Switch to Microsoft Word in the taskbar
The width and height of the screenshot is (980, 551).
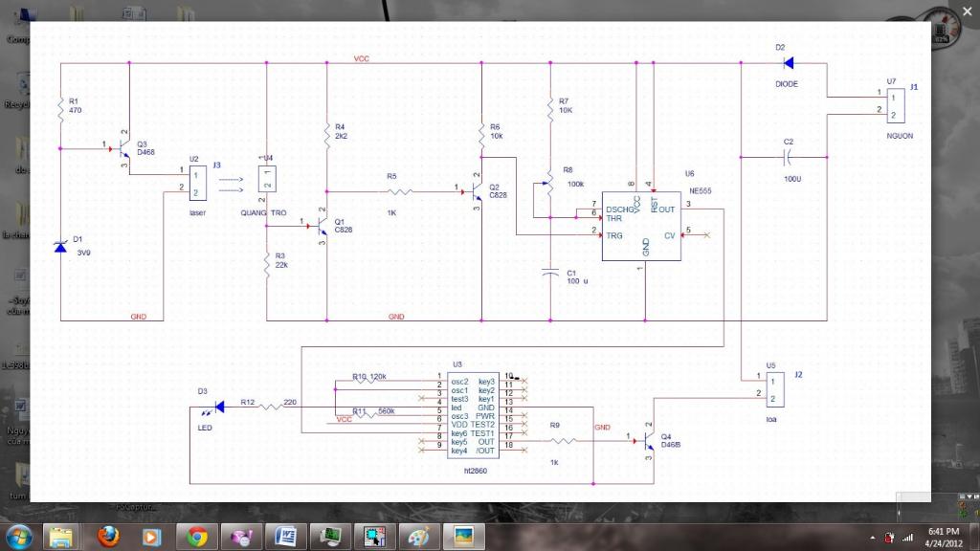(285, 538)
